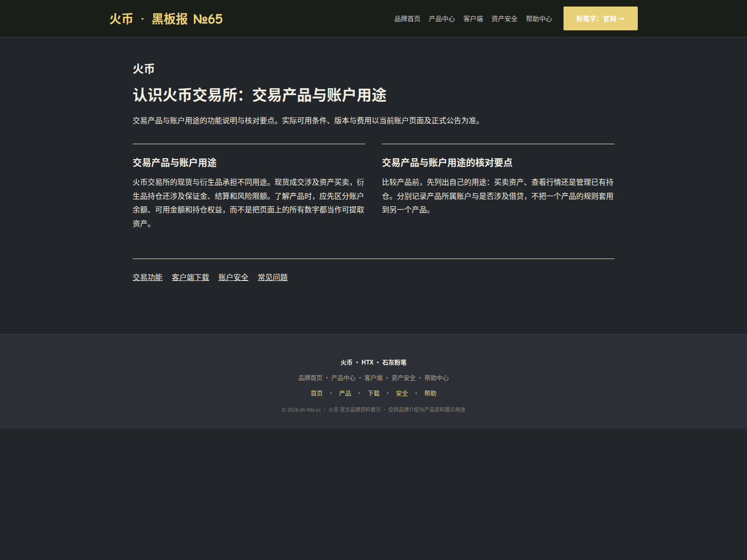Open footer 客户端 link
The height and width of the screenshot is (560, 747).
tap(373, 378)
